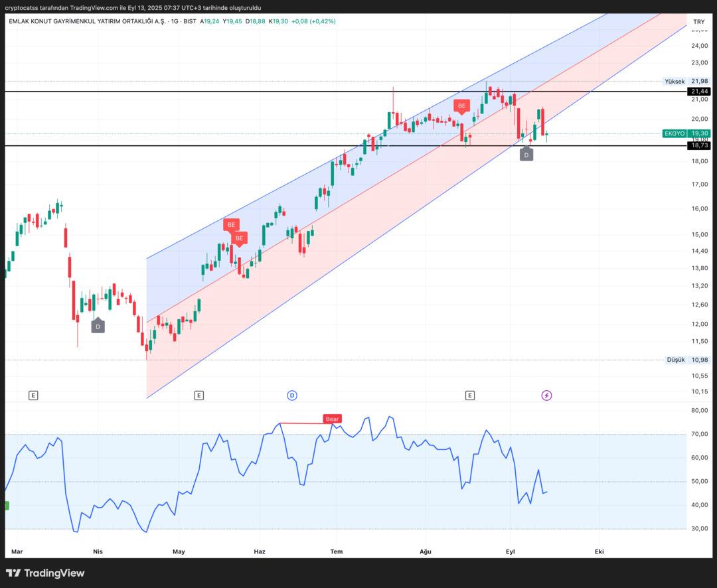This screenshot has width=717, height=588.
Task: Click 13,20 on the price axis
Action: [700, 286]
